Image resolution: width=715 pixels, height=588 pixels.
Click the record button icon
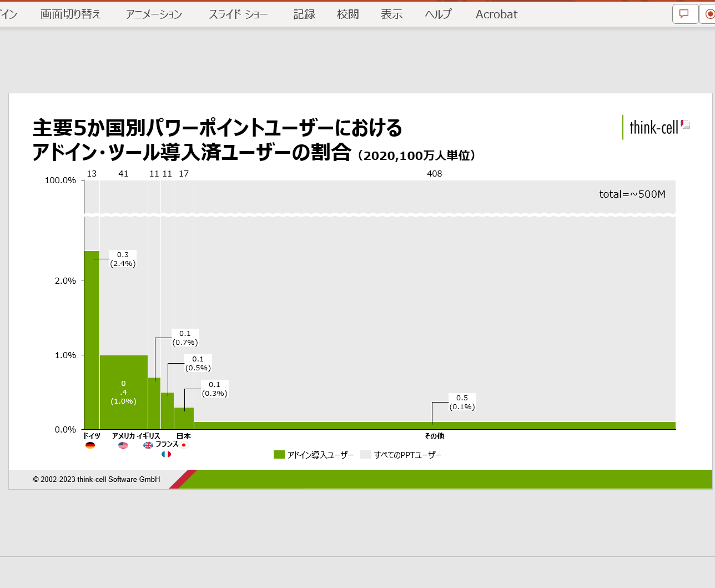(709, 14)
